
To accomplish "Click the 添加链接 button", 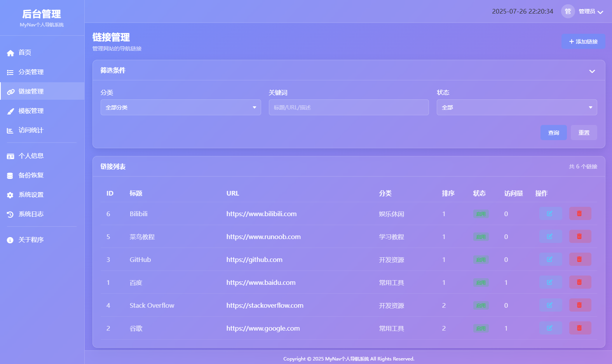I will tap(583, 42).
